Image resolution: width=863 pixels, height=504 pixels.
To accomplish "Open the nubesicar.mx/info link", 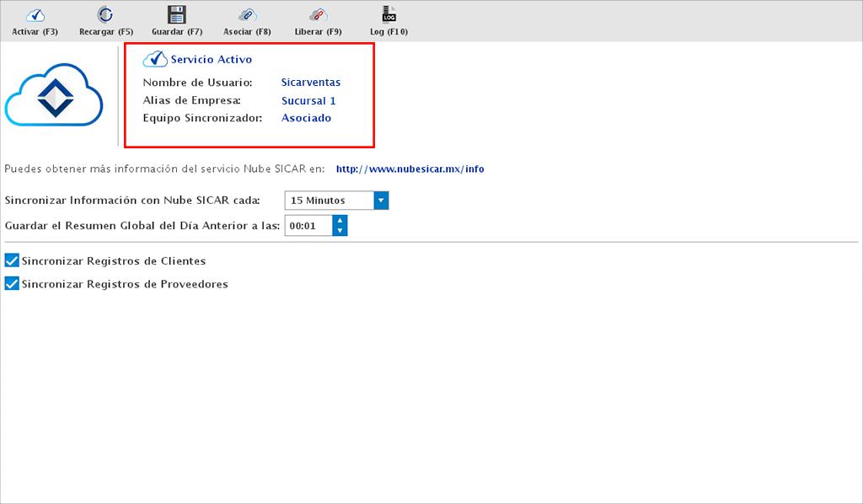I will (x=410, y=169).
